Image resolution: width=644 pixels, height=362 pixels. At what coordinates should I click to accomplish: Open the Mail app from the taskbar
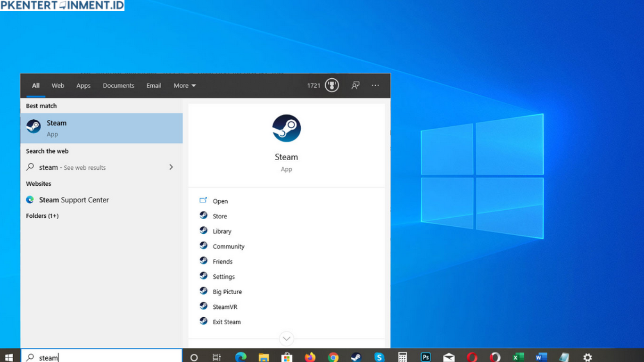pyautogui.click(x=449, y=357)
